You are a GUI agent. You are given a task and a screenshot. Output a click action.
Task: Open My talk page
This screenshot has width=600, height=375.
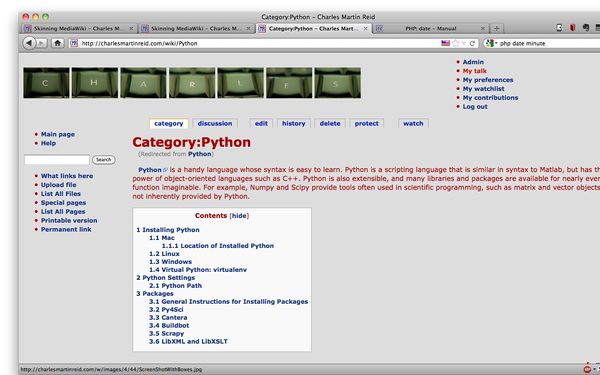[474, 71]
